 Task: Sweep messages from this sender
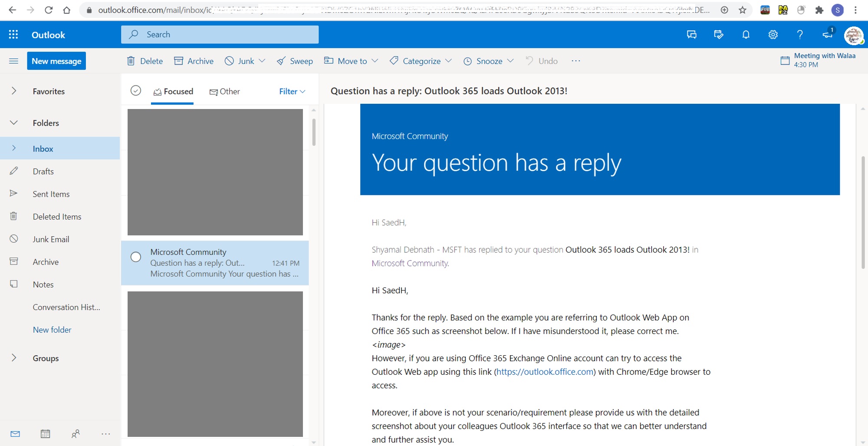[x=295, y=61]
